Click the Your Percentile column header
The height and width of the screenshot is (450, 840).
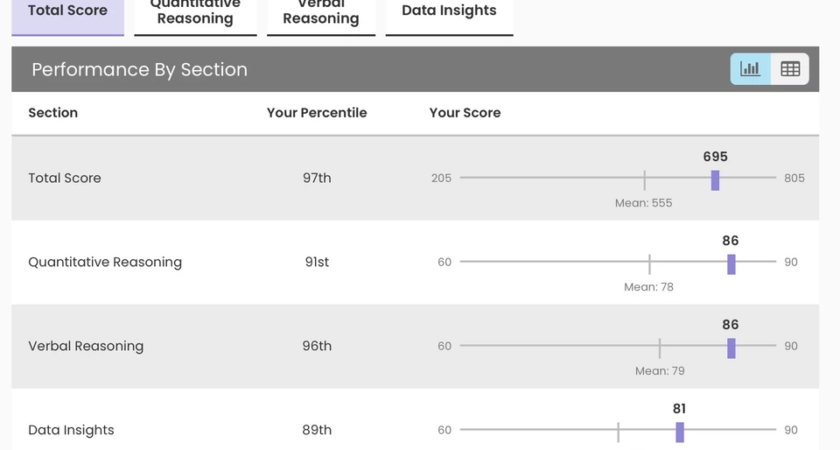[317, 113]
